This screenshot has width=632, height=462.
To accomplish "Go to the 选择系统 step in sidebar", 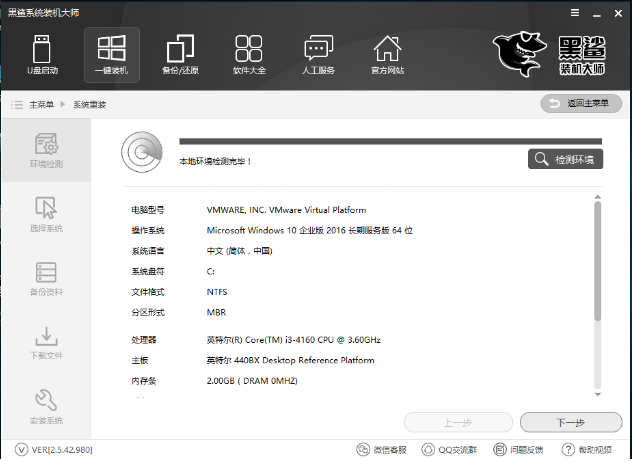I will (46, 215).
